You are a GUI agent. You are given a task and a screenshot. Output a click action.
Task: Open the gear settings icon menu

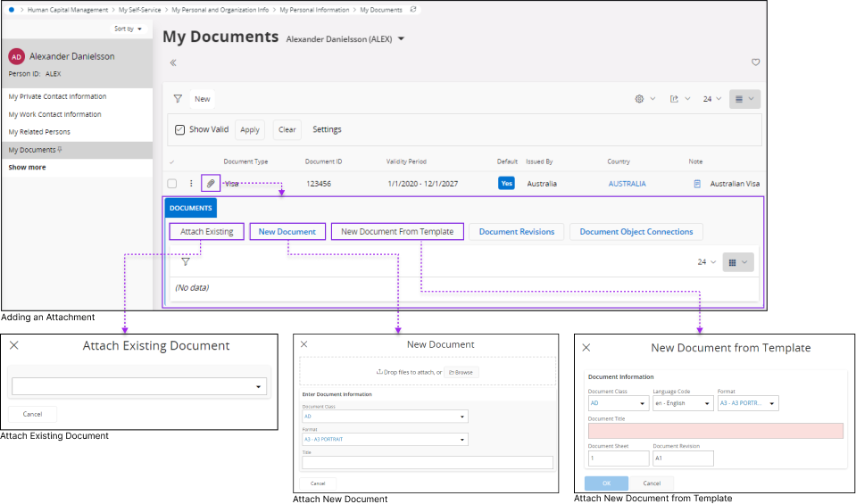640,99
